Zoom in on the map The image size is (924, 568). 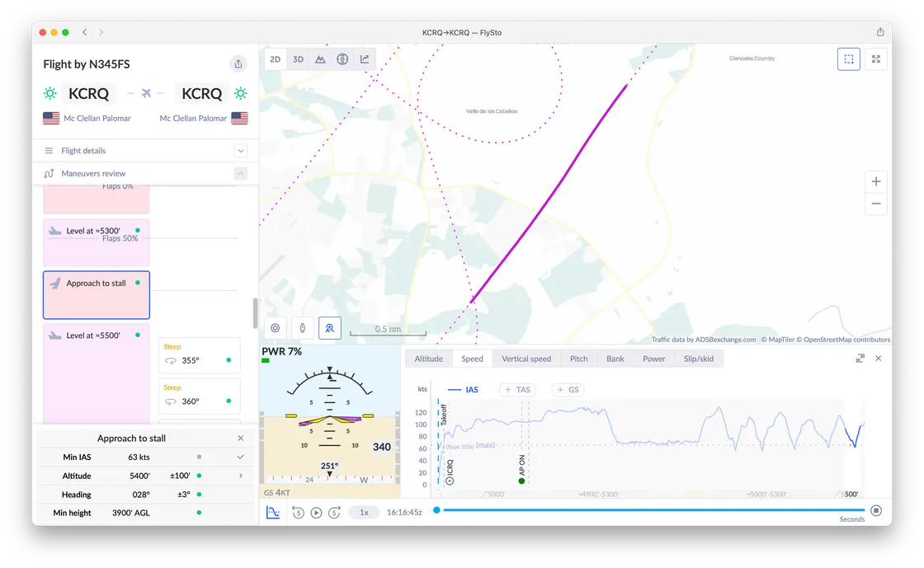[x=876, y=181]
